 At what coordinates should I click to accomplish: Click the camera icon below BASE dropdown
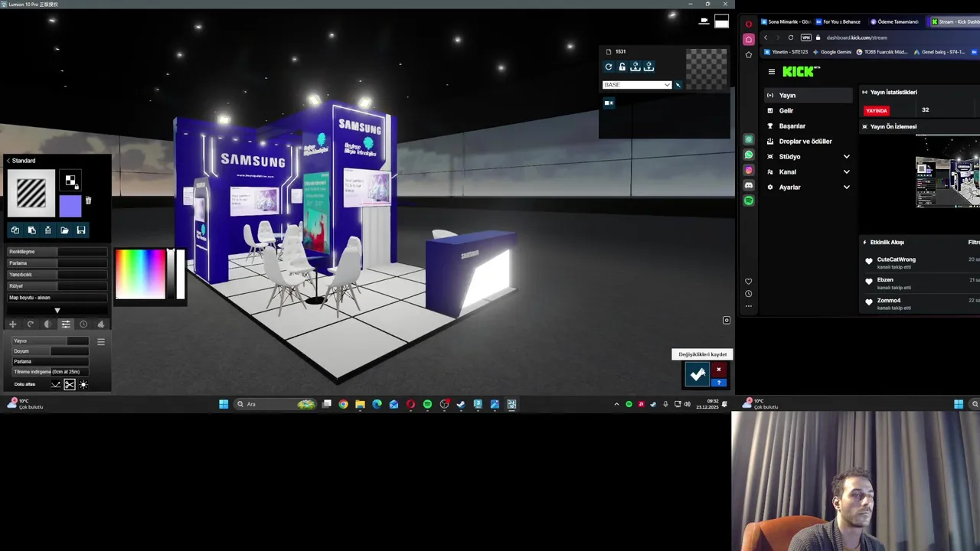[609, 103]
